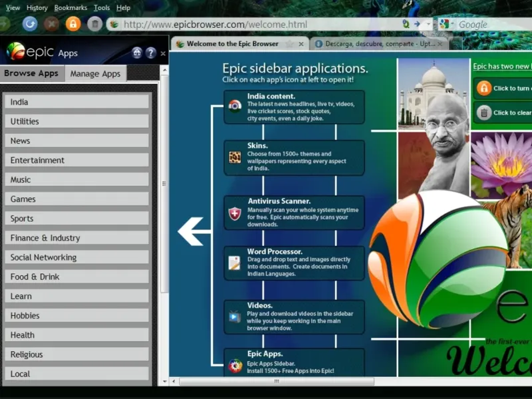Click the sidebar scrollbar down arrow
Image resolution: width=532 pixels, height=399 pixels.
point(164,381)
